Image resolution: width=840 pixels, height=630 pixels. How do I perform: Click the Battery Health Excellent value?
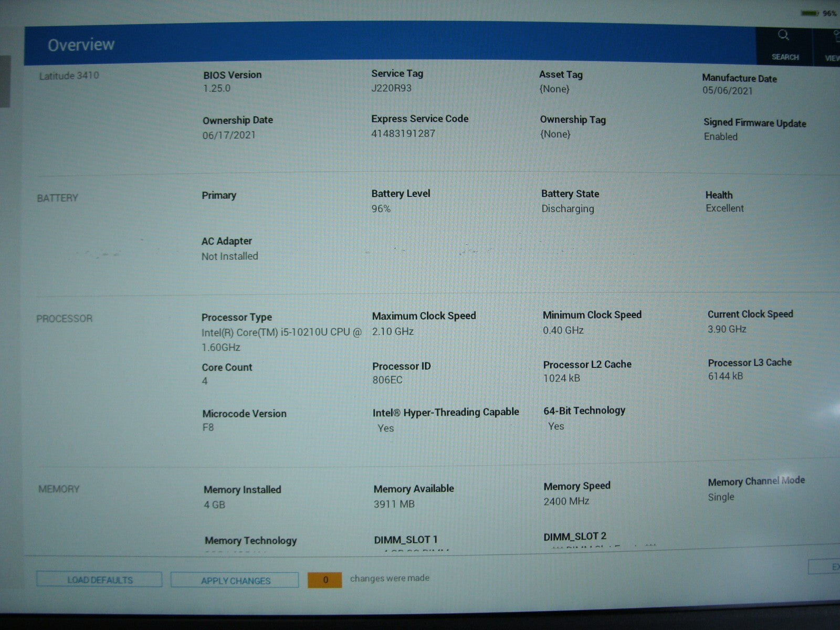[724, 208]
